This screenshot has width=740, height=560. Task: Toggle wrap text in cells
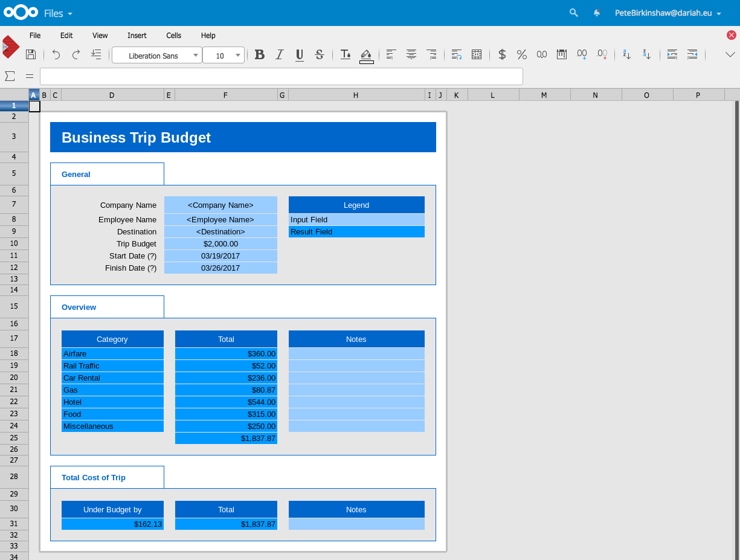coord(457,55)
